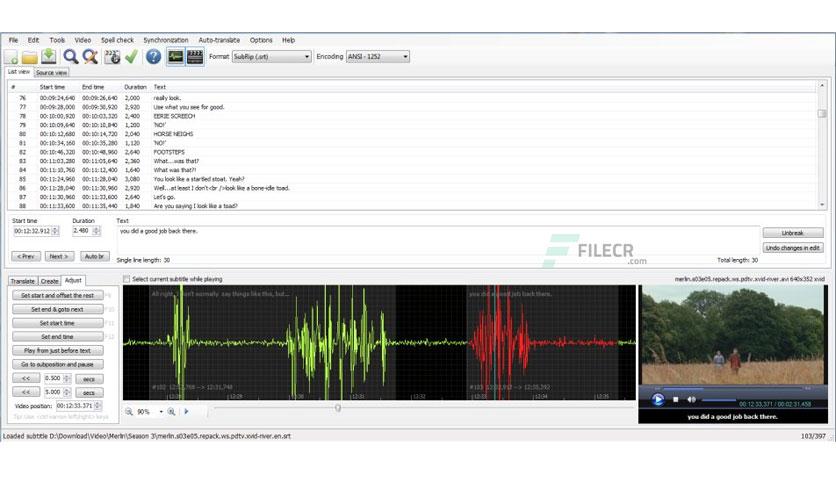Image resolution: width=836 pixels, height=484 pixels.
Task: Click subtitle list vertical scrollbar
Action: tap(822, 145)
